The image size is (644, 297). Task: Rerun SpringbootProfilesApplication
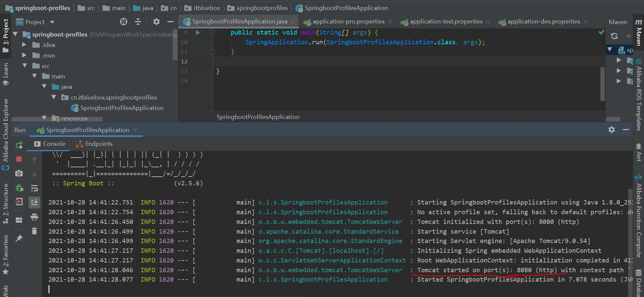pyautogui.click(x=19, y=145)
